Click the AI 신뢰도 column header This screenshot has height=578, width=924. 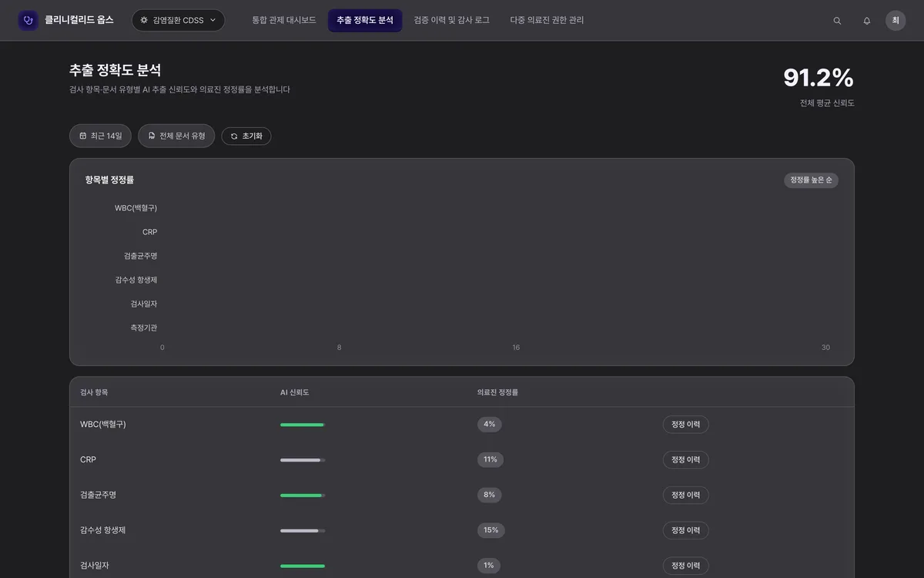(294, 392)
